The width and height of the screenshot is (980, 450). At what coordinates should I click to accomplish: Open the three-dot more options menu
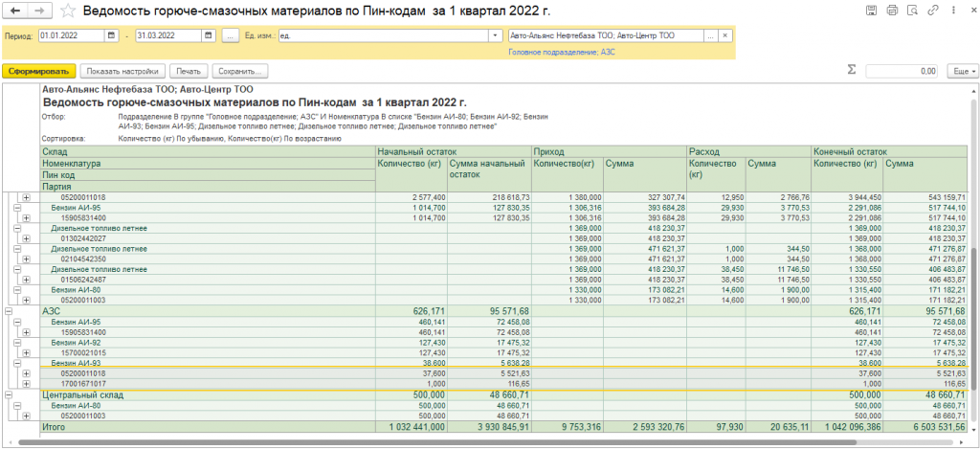point(951,11)
